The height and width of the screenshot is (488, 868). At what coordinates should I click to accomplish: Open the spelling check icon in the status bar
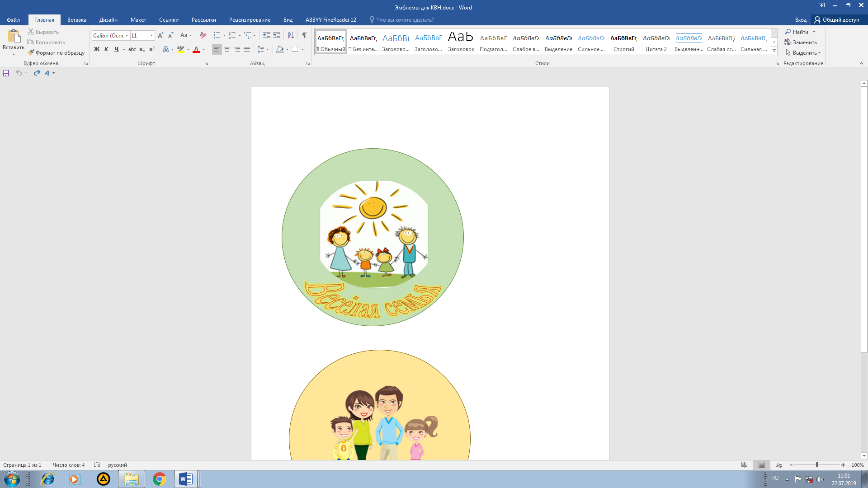(x=97, y=465)
